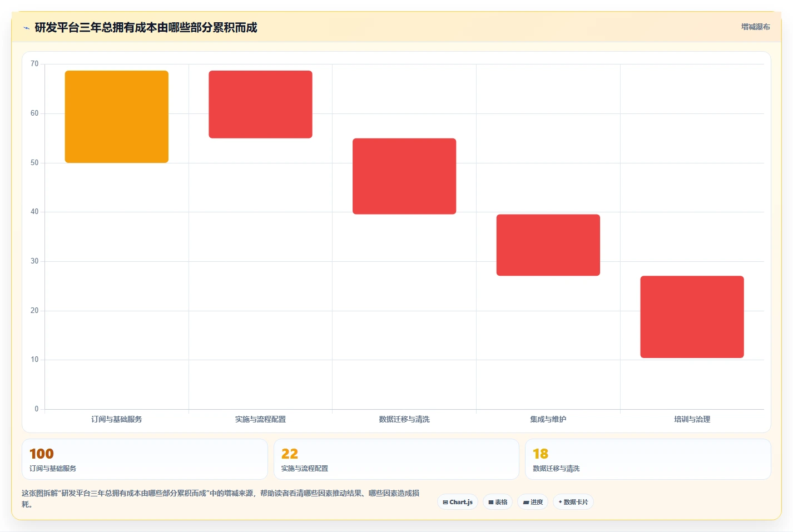Viewport: 793px width, 532px height.
Task: Open the card showing 100 订阅与基础服务
Action: click(145, 459)
